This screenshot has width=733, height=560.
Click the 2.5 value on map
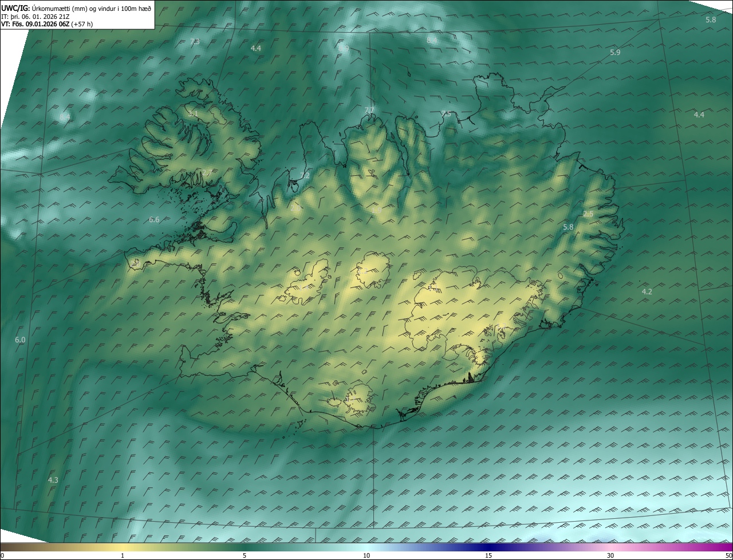pos(588,214)
